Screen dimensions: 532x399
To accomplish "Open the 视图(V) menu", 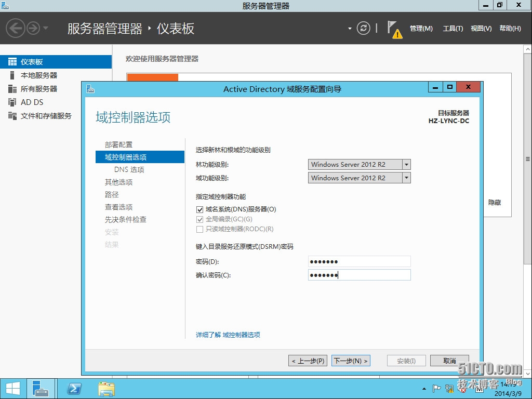I will tap(481, 29).
